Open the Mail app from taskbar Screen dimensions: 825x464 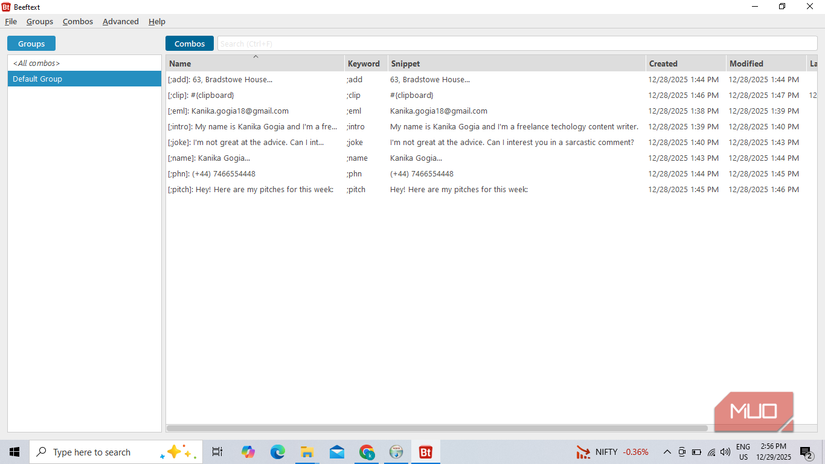[x=337, y=452]
